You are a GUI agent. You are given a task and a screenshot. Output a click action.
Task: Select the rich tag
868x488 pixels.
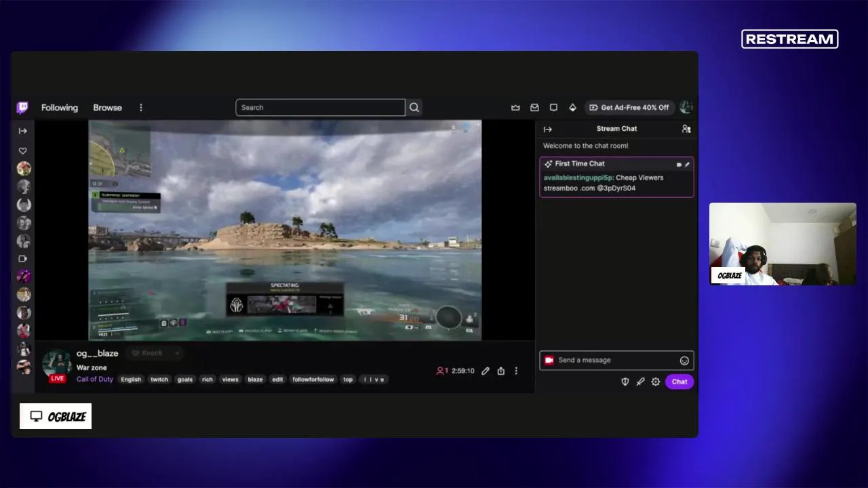208,380
